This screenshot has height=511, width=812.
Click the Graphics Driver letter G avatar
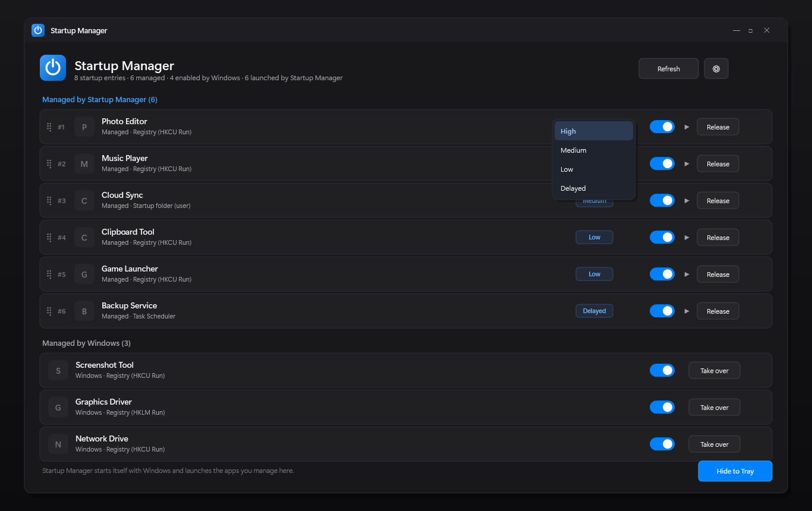[58, 408]
